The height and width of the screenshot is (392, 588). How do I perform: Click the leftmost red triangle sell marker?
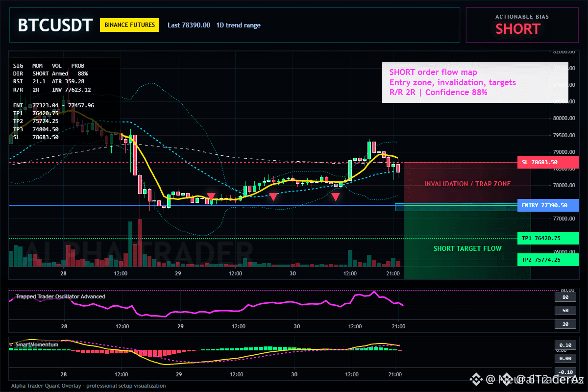tap(211, 197)
